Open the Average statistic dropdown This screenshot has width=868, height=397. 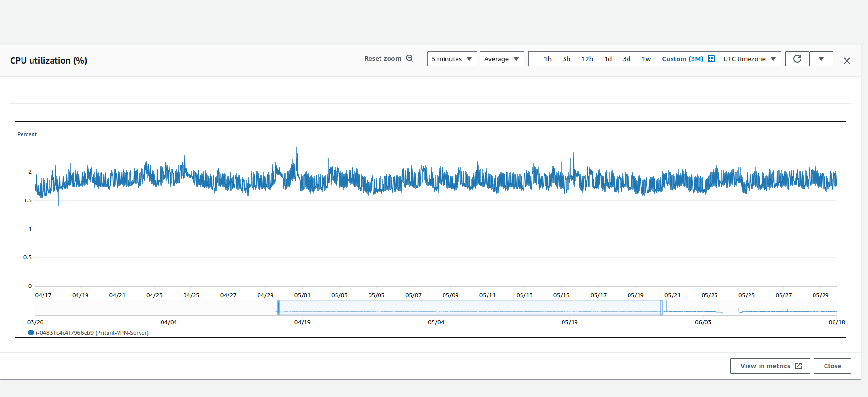point(502,59)
